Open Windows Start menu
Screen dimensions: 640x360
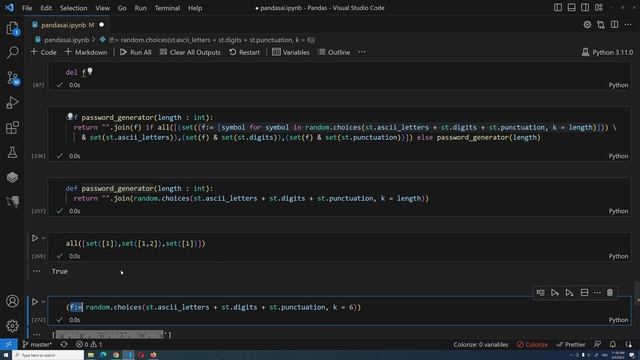6,355
